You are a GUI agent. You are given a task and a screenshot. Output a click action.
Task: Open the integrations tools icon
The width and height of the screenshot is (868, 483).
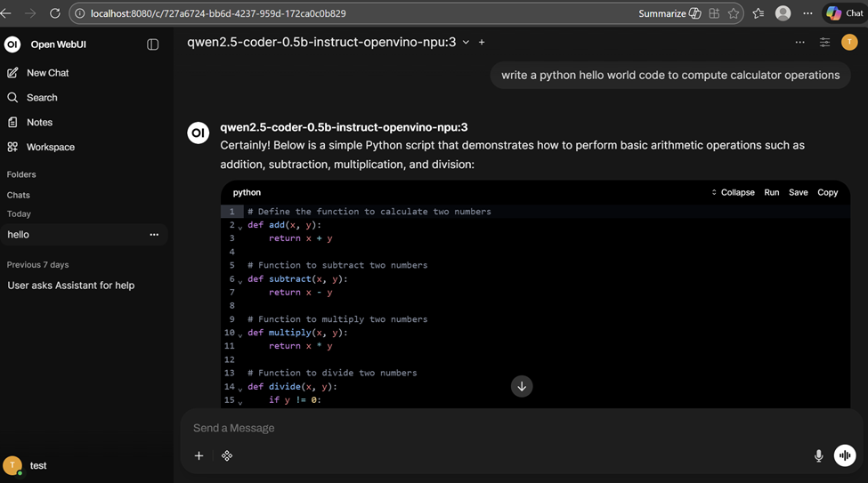pyautogui.click(x=227, y=456)
